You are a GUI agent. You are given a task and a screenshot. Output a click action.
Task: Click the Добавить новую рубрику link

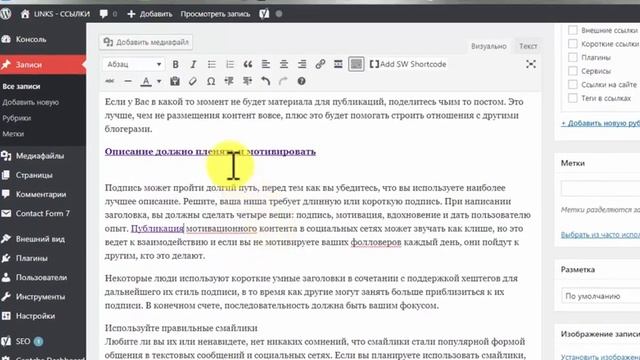coord(600,123)
